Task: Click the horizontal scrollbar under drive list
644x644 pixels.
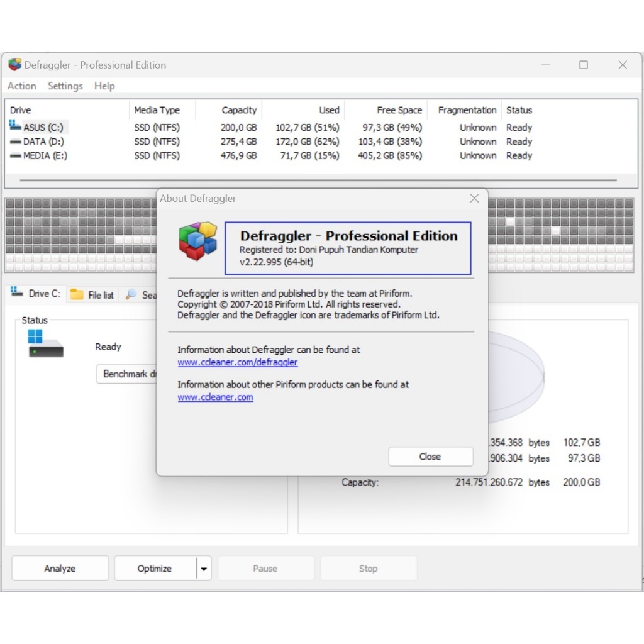Action: 318,180
